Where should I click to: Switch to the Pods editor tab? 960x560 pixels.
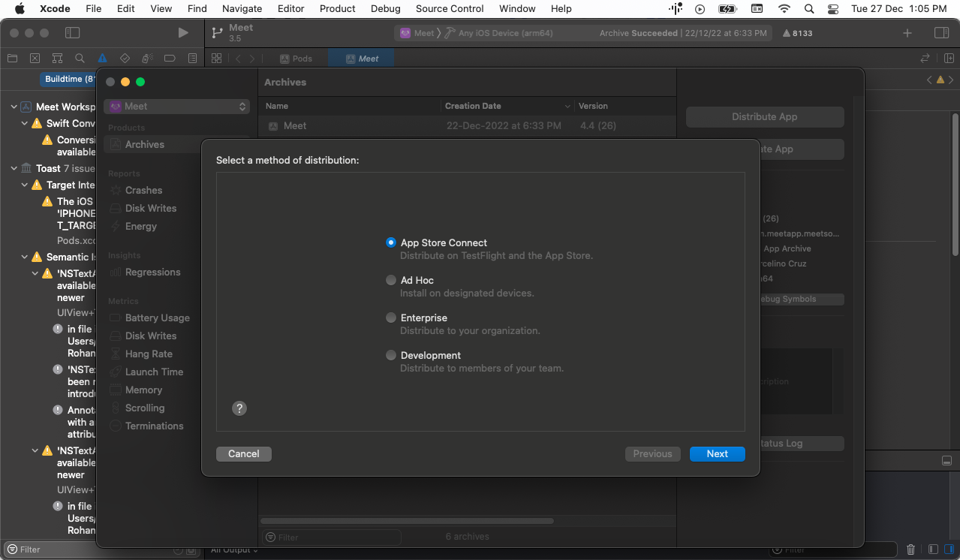coord(296,59)
